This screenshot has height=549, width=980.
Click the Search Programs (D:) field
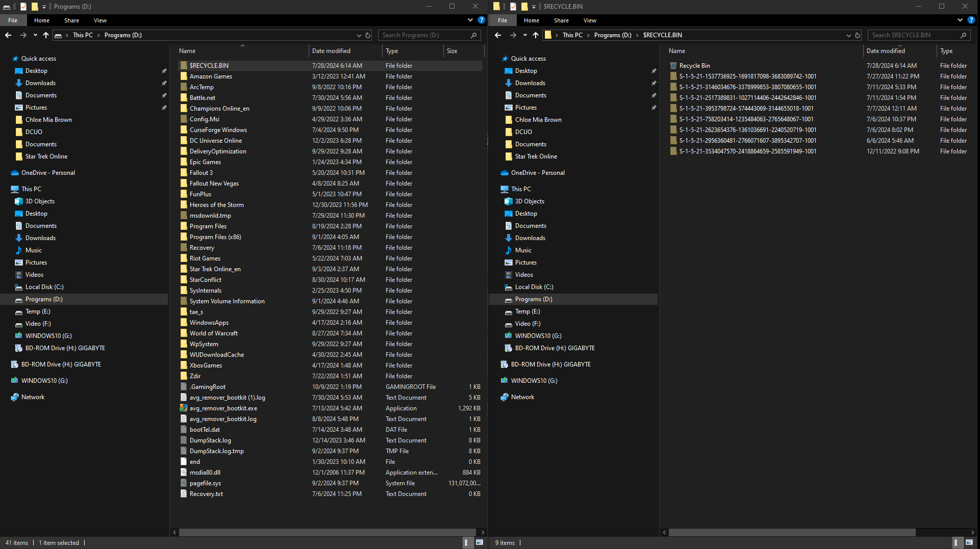(x=429, y=35)
